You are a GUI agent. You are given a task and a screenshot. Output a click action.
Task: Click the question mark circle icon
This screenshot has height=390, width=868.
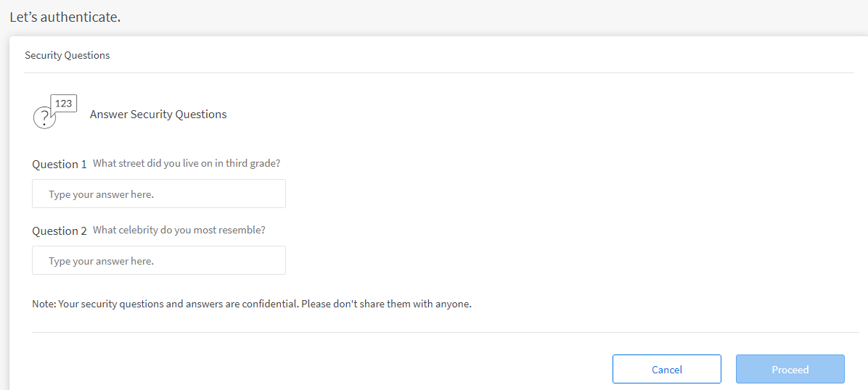click(x=44, y=117)
